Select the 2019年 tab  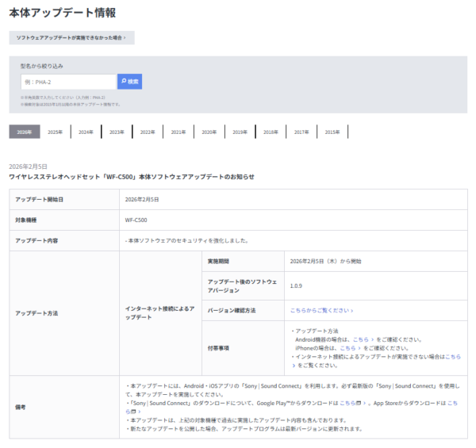pos(240,132)
